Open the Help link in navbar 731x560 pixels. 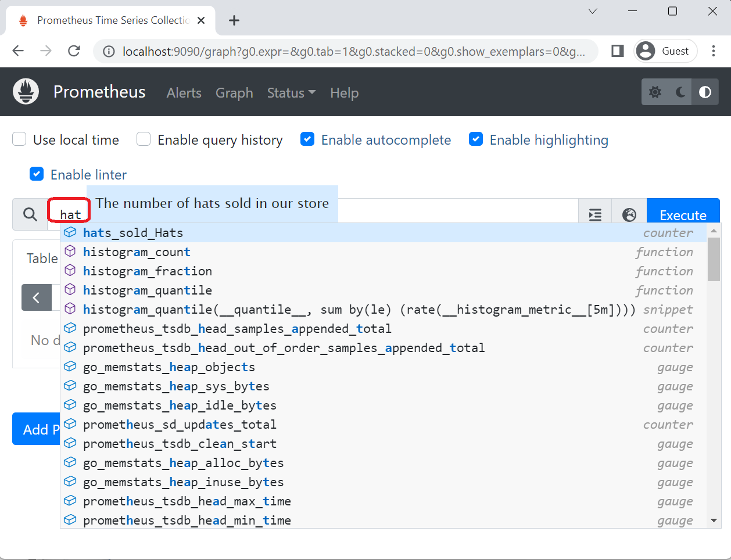[344, 93]
